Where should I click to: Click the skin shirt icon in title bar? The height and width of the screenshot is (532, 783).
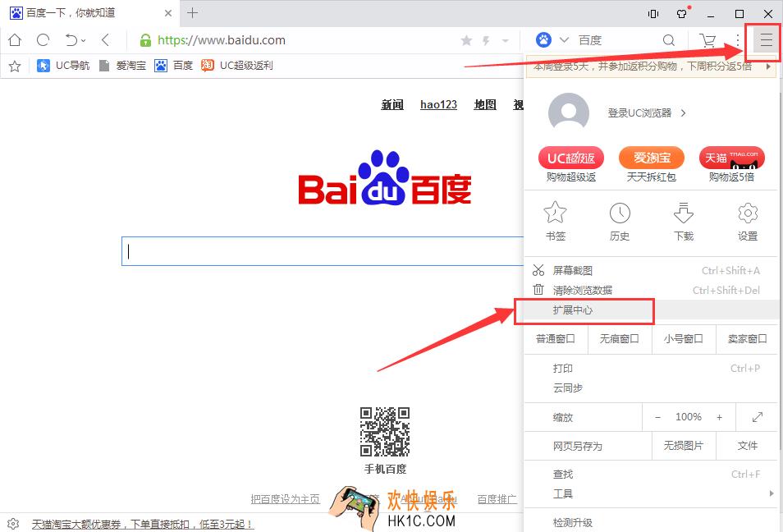pos(681,14)
